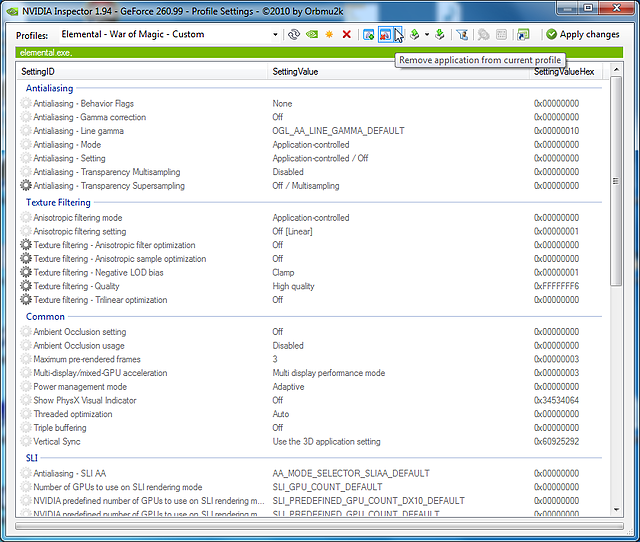Import profiles with green down-arrow icon

tap(440, 35)
